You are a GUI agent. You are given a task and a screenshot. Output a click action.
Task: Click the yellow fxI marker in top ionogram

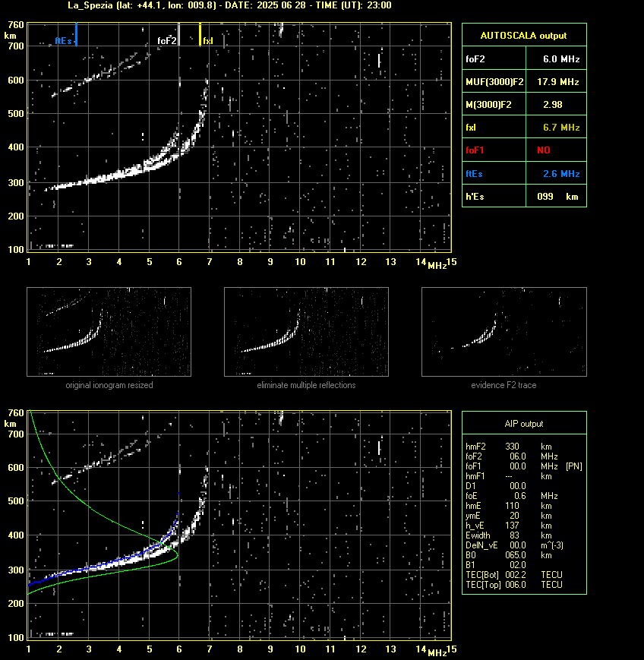[x=200, y=34]
